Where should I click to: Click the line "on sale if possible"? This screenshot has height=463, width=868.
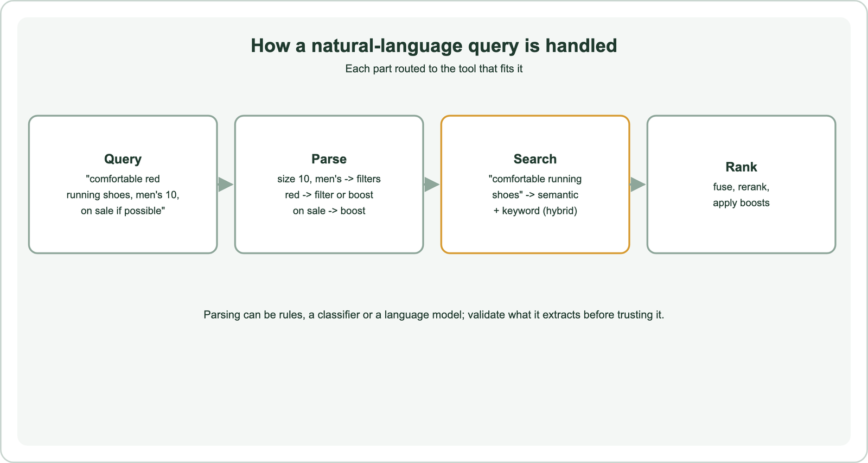tap(123, 211)
